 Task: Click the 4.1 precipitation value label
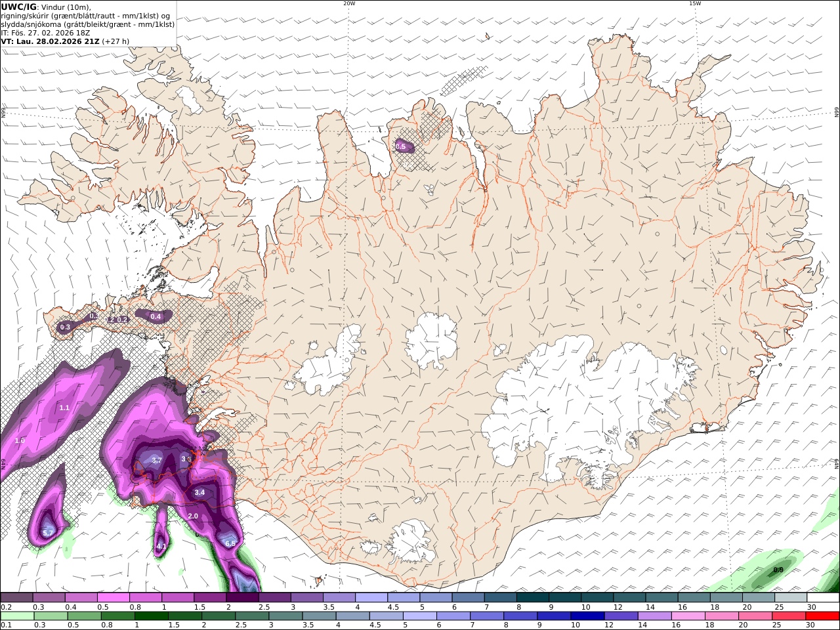click(161, 545)
